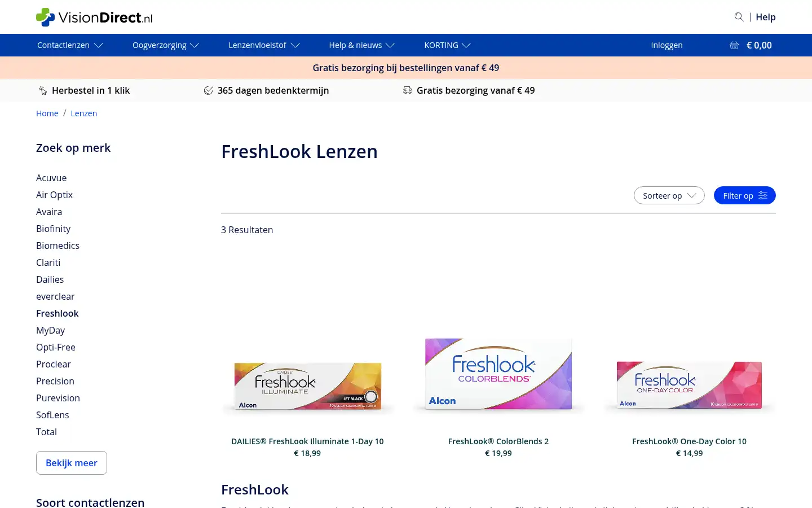Select Purevision brand
The height and width of the screenshot is (508, 812).
pos(58,398)
